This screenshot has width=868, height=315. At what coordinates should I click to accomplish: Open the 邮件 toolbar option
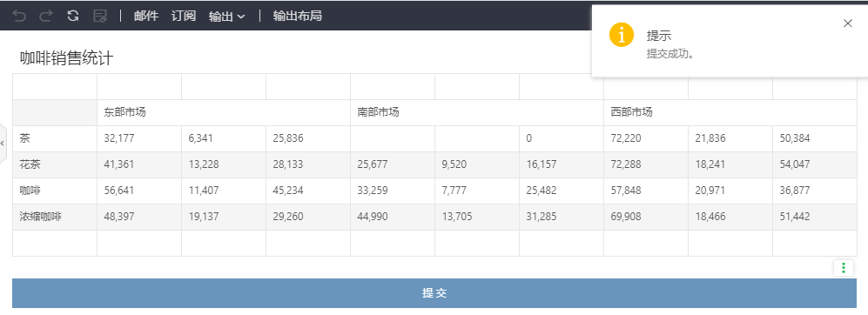pyautogui.click(x=146, y=16)
